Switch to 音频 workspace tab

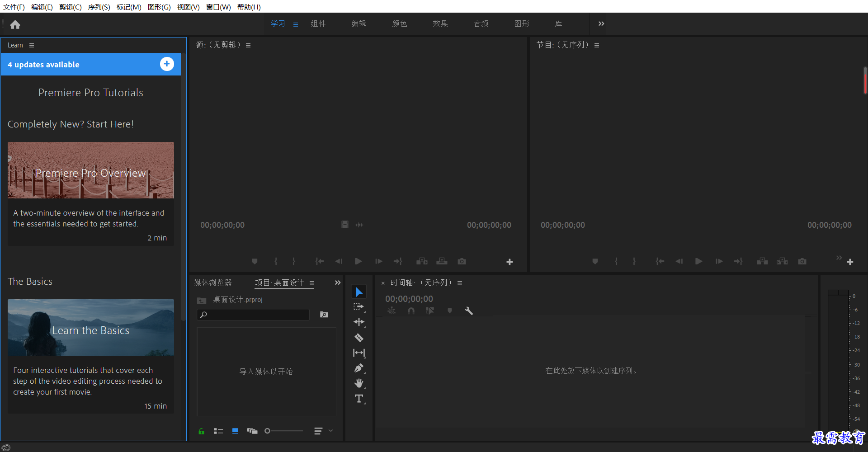[x=481, y=24]
